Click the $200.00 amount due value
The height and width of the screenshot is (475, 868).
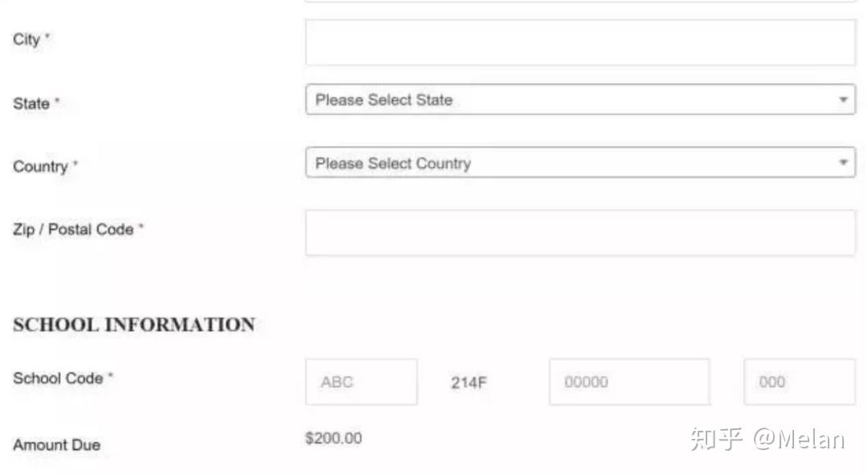click(334, 438)
